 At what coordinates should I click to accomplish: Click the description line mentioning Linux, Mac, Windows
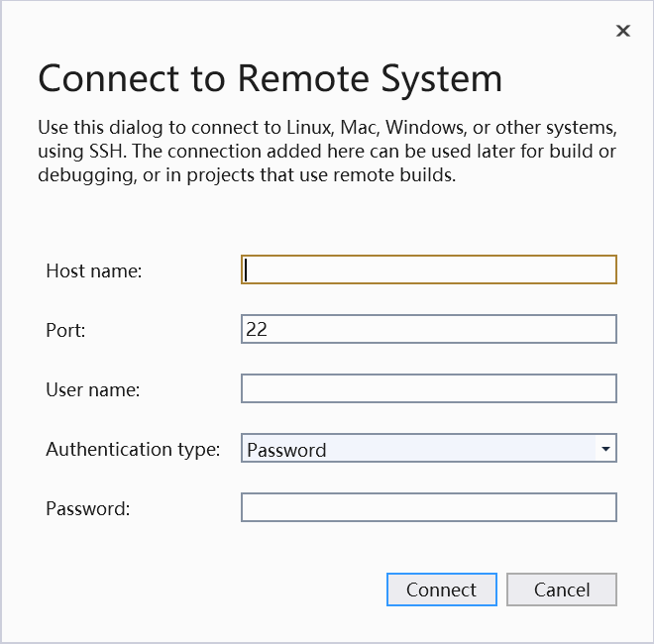tap(327, 128)
